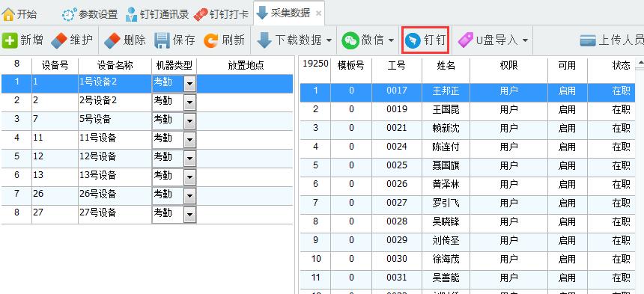Select employee 赖新沈
644x294 pixels.
pyautogui.click(x=446, y=129)
